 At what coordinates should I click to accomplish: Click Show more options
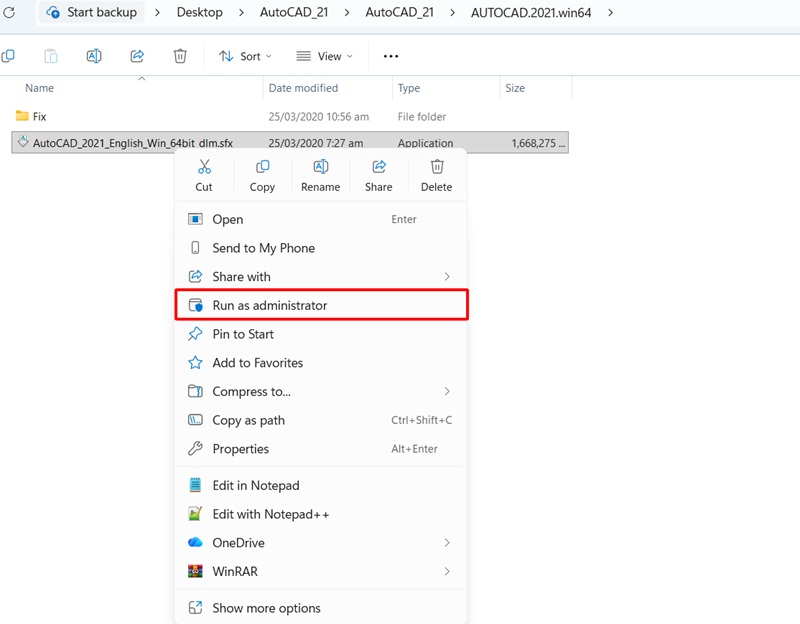(x=265, y=607)
